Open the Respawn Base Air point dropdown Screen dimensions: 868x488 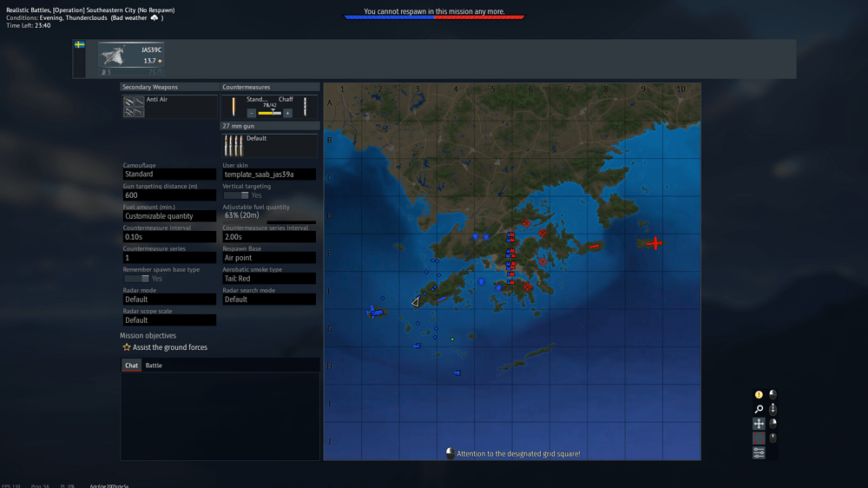(269, 258)
